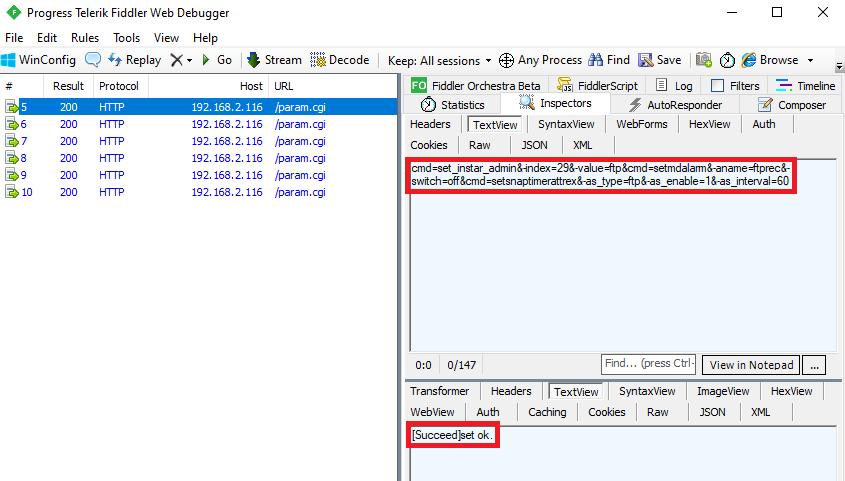Click session 5 row icon

point(12,107)
